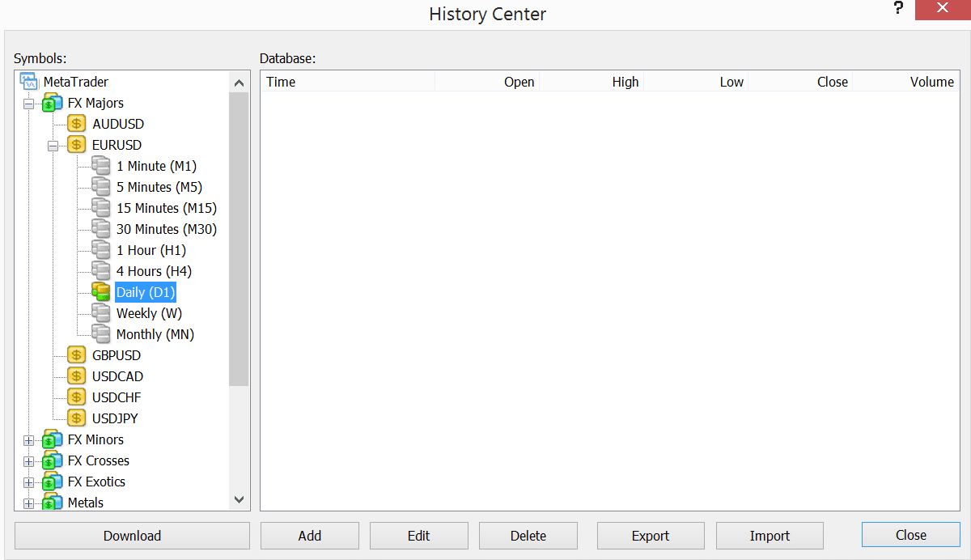This screenshot has height=560, width=971.
Task: Collapse the FX Majors group
Action: pyautogui.click(x=29, y=103)
